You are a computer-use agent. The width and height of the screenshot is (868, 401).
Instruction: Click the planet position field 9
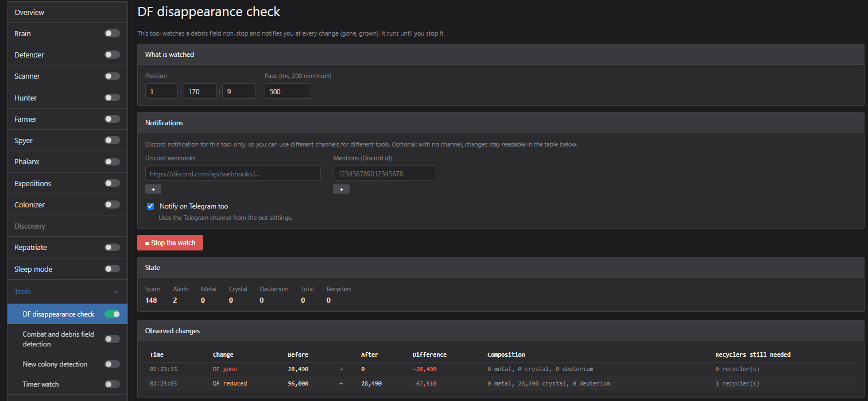(x=239, y=91)
